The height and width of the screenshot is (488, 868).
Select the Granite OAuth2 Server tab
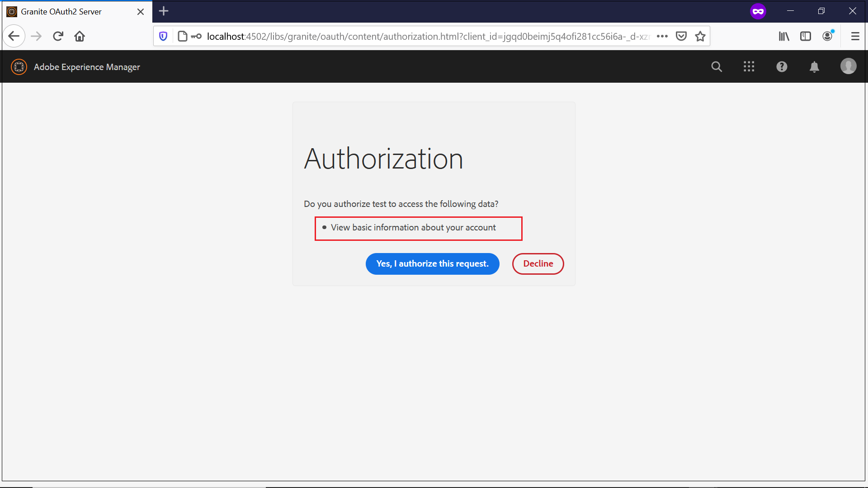[71, 11]
